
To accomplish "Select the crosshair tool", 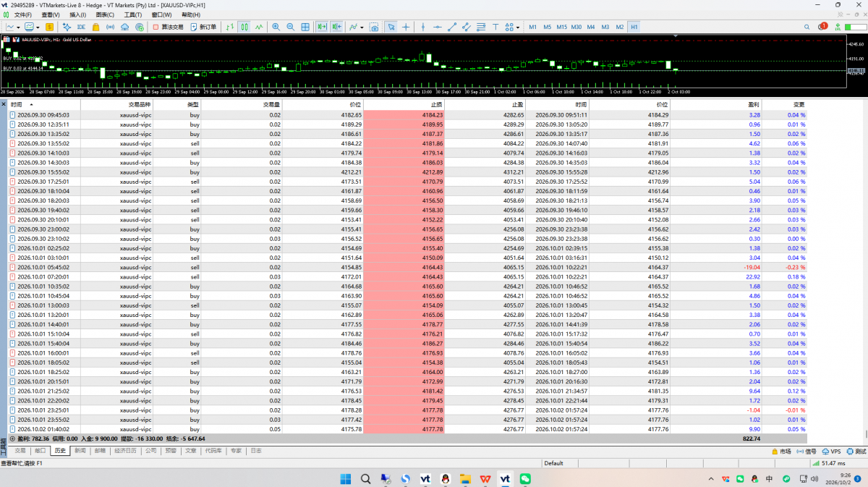I will [406, 27].
